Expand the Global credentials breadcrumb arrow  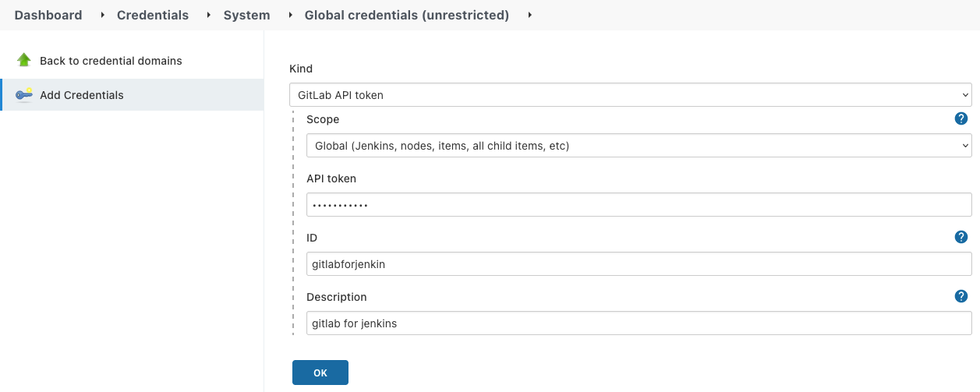pyautogui.click(x=530, y=15)
